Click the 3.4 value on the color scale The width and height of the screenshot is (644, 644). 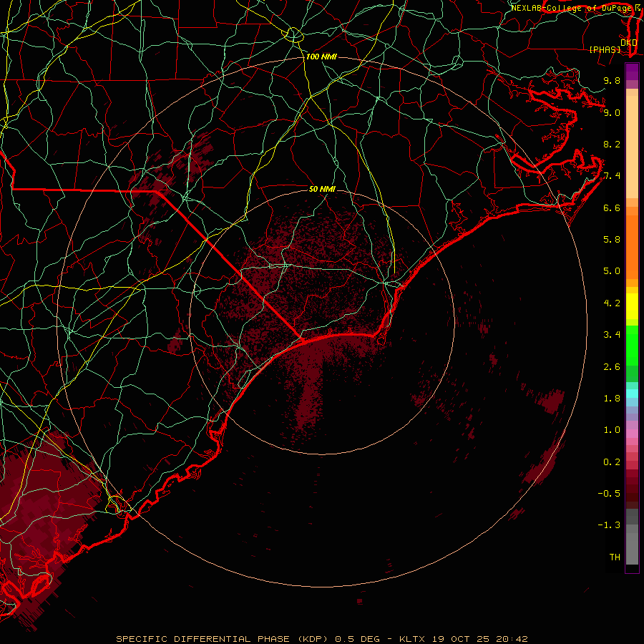[x=612, y=335]
